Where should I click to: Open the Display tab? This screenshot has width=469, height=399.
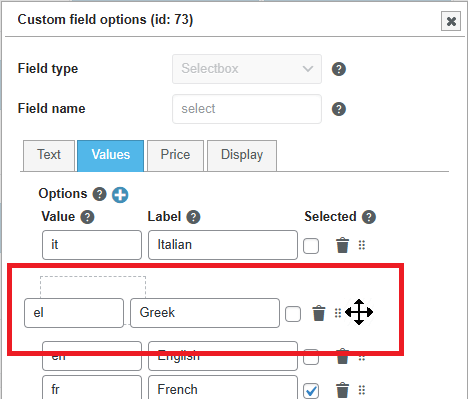pyautogui.click(x=242, y=156)
